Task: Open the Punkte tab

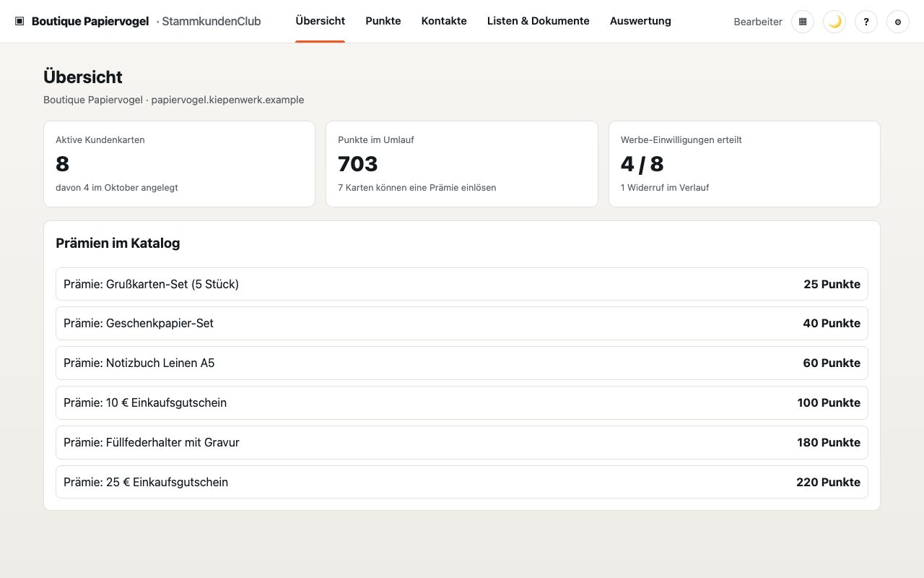Action: [x=383, y=21]
